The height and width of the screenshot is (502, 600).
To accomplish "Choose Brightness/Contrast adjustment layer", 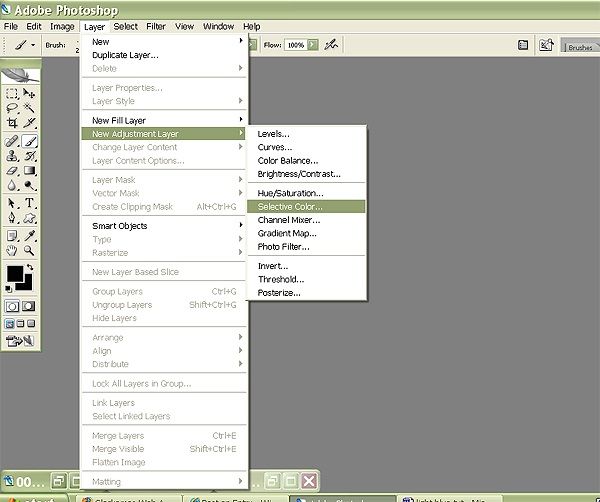I will [x=306, y=174].
